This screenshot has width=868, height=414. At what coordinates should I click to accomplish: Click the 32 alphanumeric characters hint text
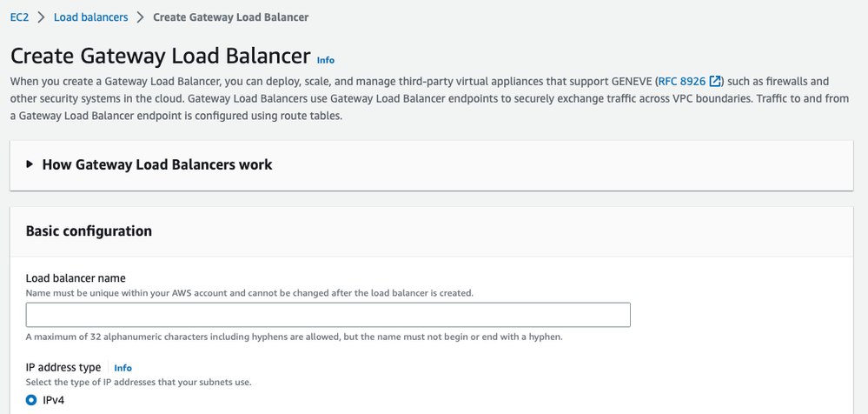(x=294, y=337)
